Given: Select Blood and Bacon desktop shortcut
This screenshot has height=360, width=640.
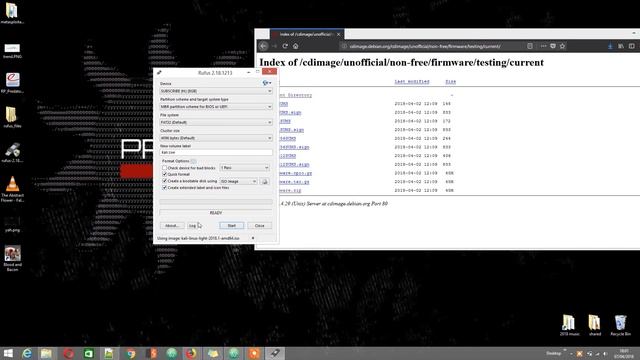Looking at the screenshot, I should click(x=12, y=259).
